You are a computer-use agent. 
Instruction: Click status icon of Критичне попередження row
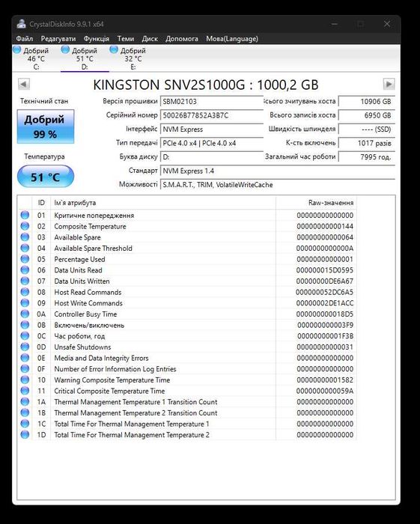(25, 215)
